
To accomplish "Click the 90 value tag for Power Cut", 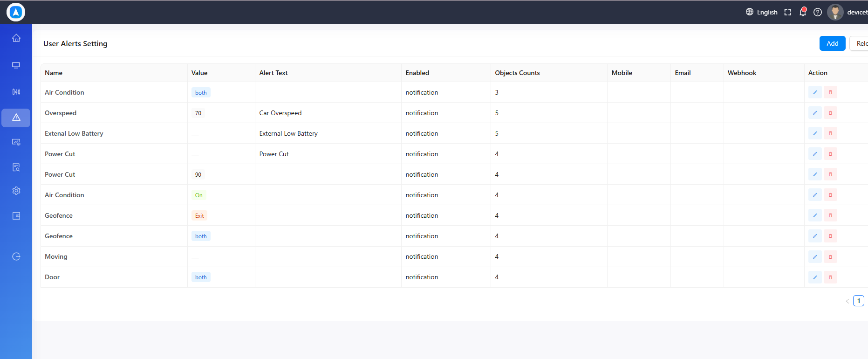I will tap(198, 174).
